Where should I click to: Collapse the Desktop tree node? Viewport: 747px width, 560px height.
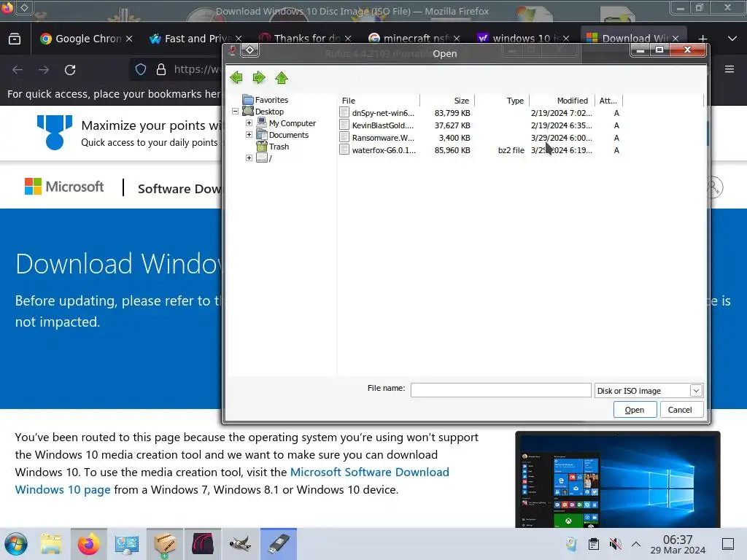click(236, 112)
